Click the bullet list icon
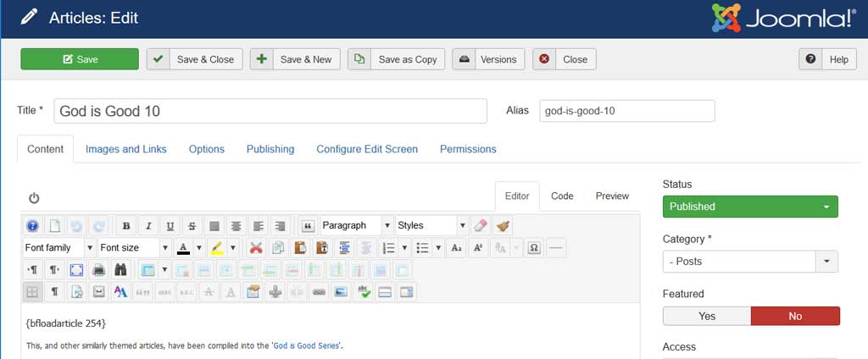This screenshot has width=868, height=359. 422,248
